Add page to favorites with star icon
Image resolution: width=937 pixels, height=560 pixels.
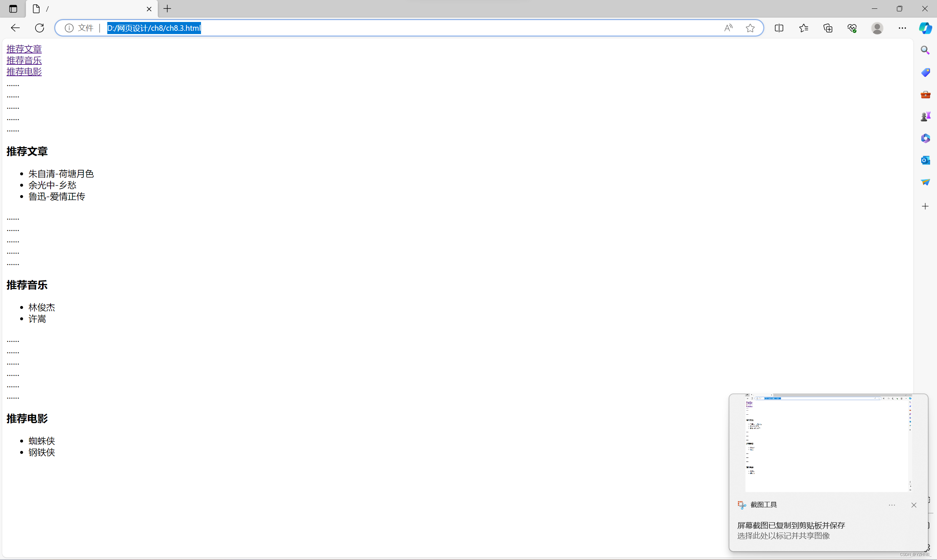pyautogui.click(x=750, y=28)
